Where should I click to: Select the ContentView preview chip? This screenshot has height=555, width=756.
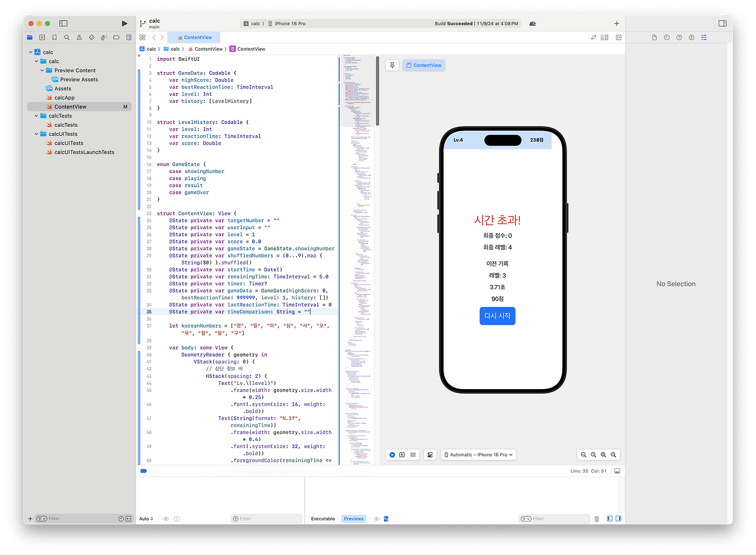tap(423, 65)
